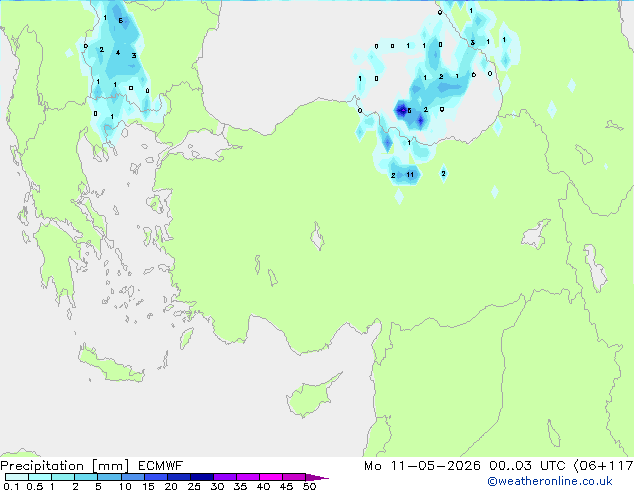The image size is (634, 490).
Task: Click the legend scale label "0.5"
Action: pos(35,486)
